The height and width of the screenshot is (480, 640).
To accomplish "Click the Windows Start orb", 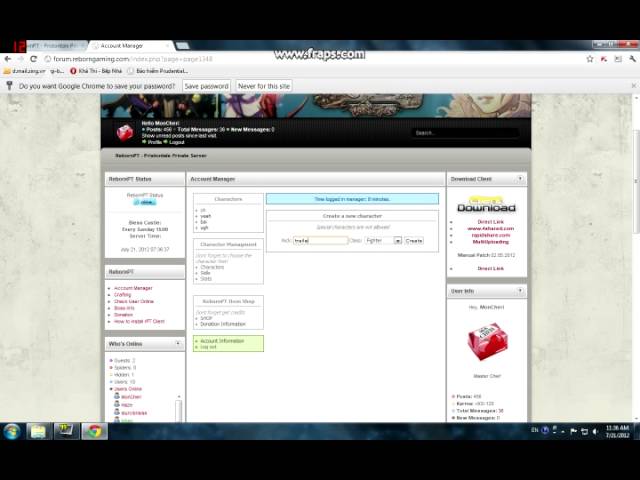I will 12,431.
